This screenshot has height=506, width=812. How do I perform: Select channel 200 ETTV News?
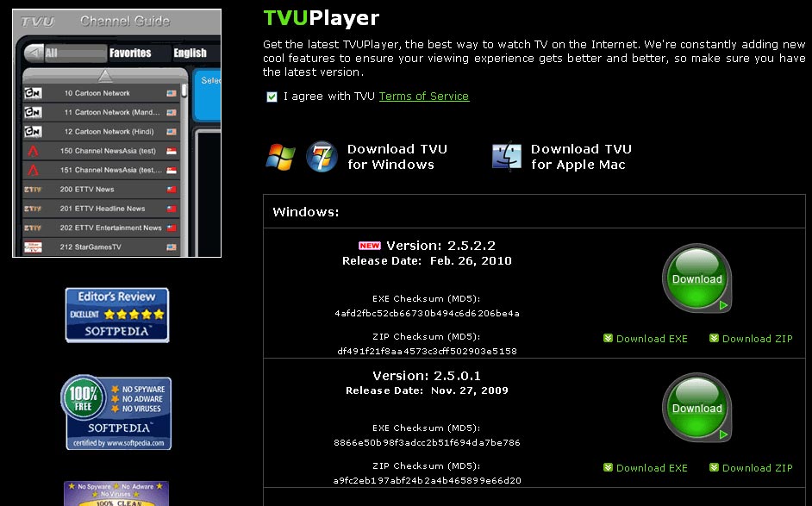(x=101, y=190)
